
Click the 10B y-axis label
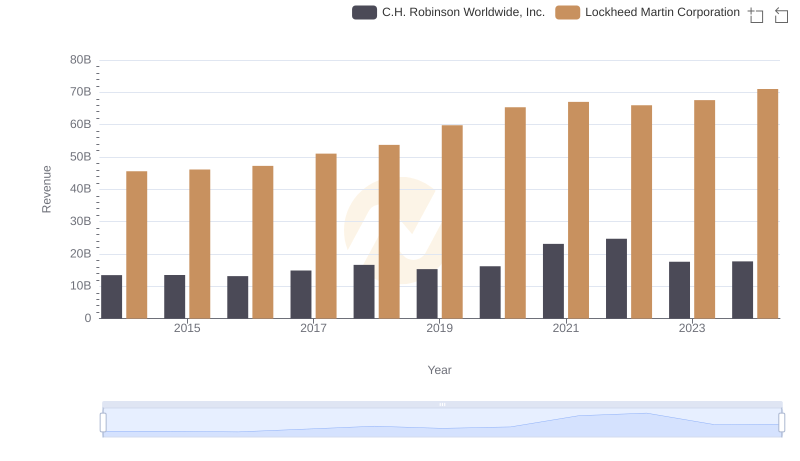[81, 286]
